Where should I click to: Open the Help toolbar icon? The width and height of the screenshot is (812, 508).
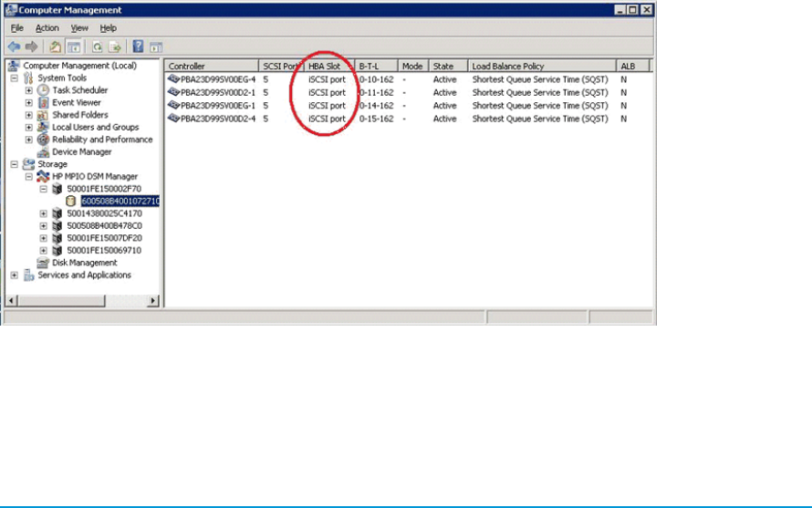(138, 47)
